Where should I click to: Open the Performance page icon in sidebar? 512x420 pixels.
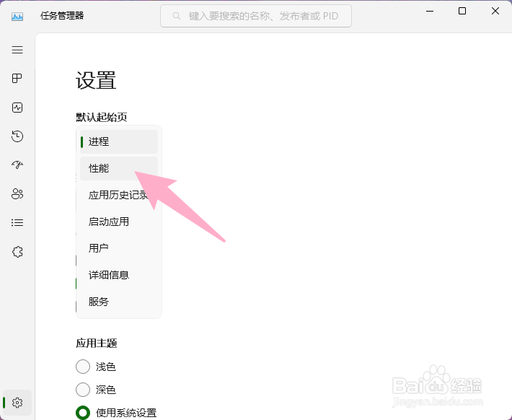(x=17, y=108)
